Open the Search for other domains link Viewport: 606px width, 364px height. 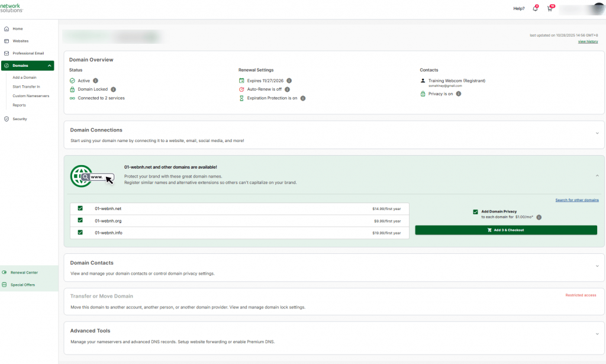coord(577,199)
